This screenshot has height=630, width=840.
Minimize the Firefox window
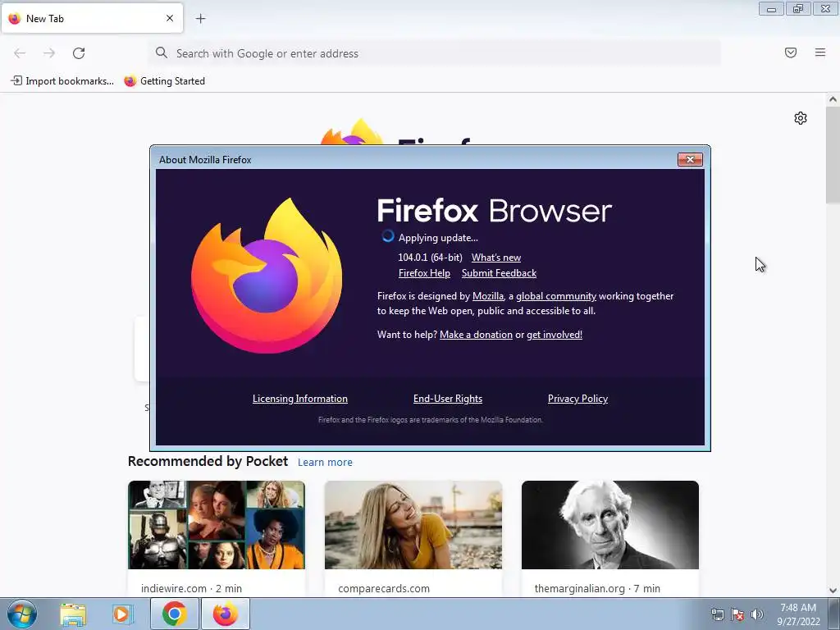(x=771, y=8)
